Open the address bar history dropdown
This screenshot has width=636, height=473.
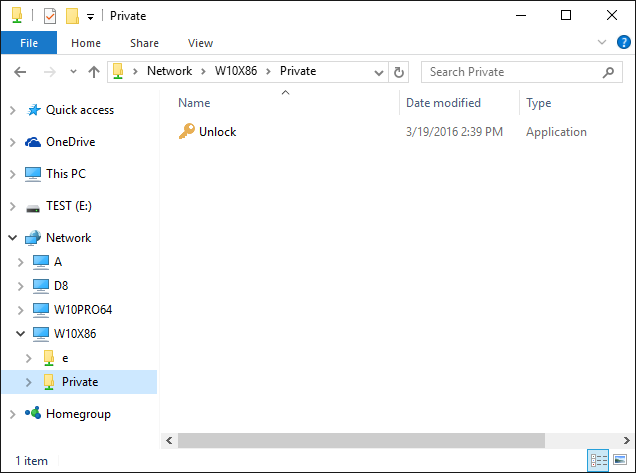379,73
